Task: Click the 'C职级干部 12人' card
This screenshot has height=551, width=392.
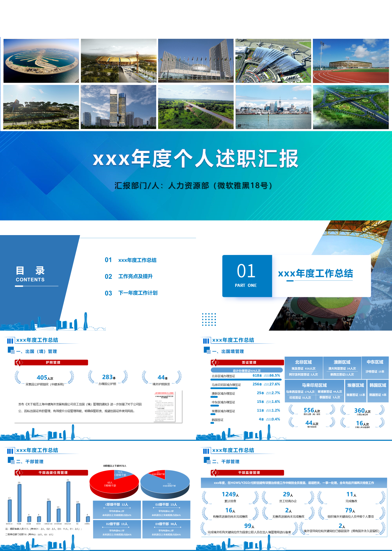Action: (x=117, y=510)
